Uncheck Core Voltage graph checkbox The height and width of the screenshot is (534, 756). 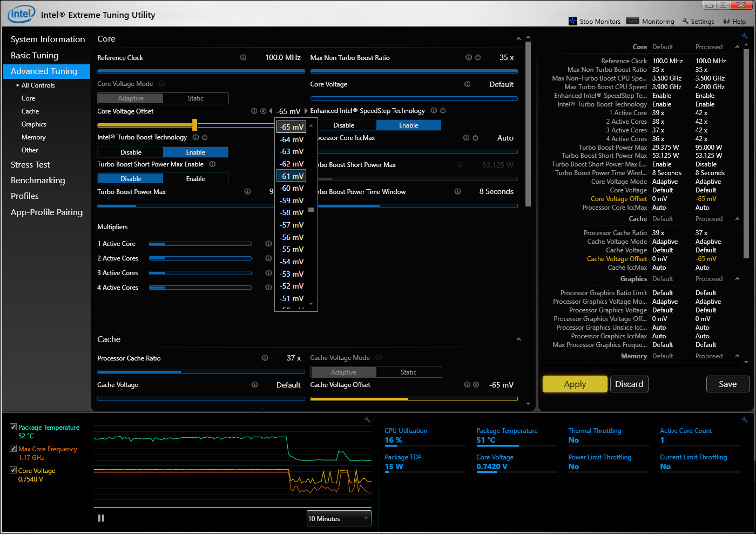(x=13, y=470)
